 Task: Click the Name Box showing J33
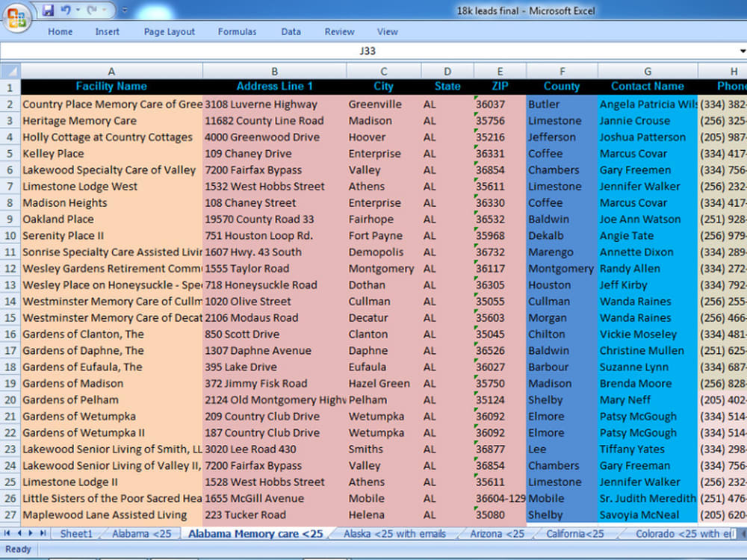click(x=368, y=51)
